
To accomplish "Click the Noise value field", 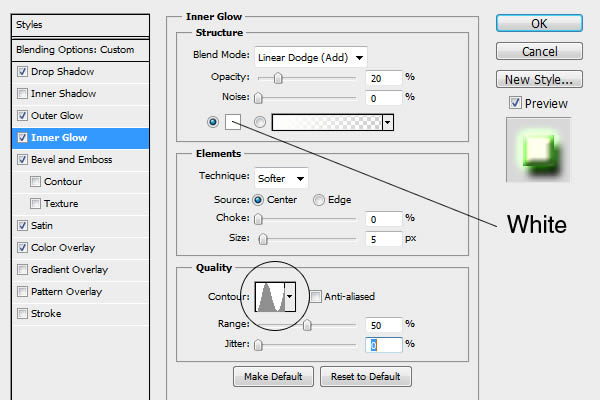I will pyautogui.click(x=383, y=98).
